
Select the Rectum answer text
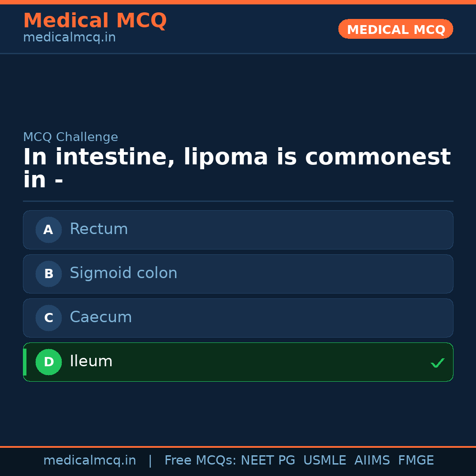99,229
